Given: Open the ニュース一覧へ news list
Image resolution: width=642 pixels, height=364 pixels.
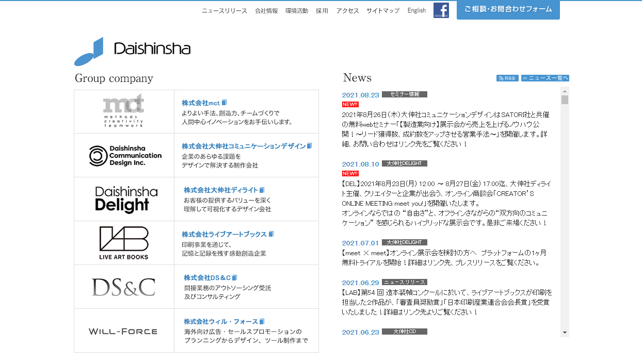Looking at the screenshot, I should (x=545, y=78).
